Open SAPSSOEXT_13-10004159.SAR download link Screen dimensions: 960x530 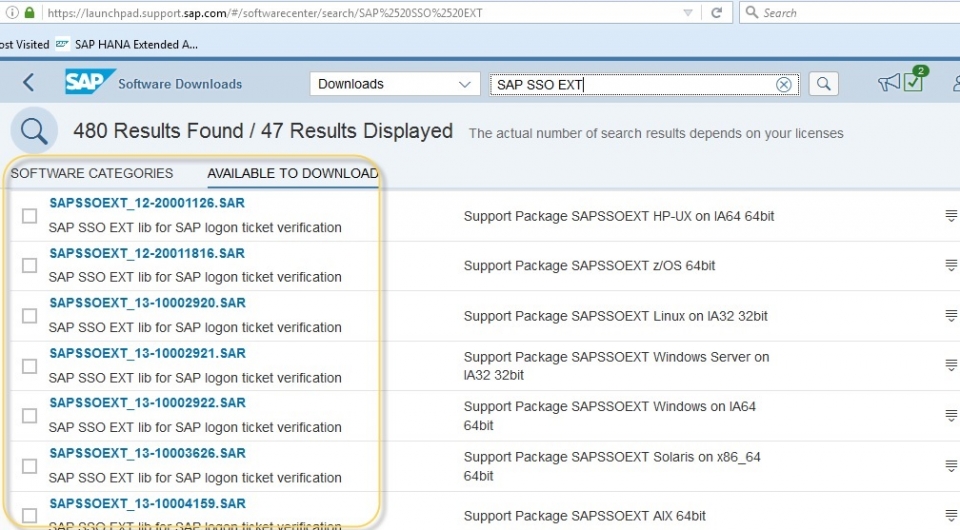[148, 503]
